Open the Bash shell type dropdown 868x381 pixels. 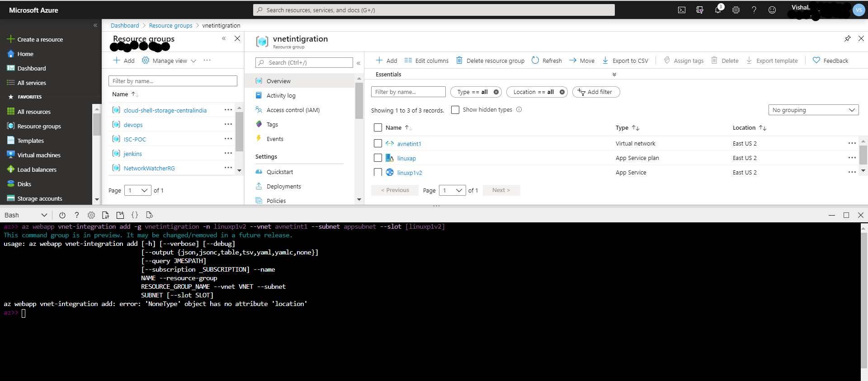25,215
